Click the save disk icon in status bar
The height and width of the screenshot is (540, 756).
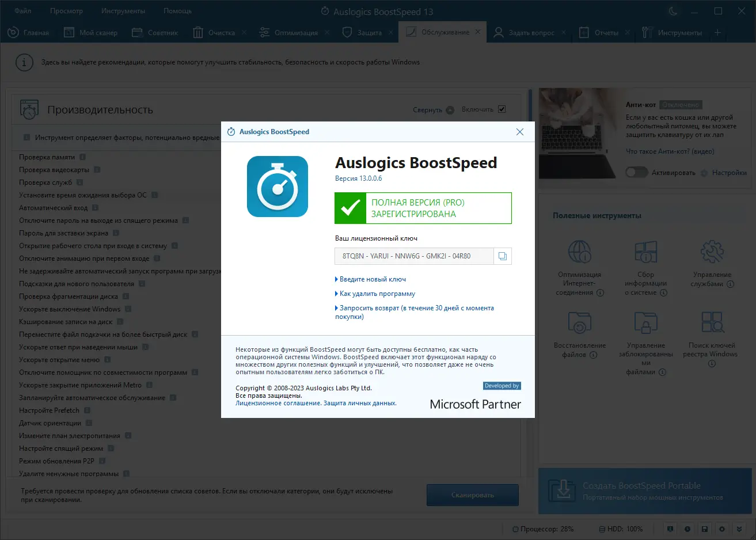(705, 529)
